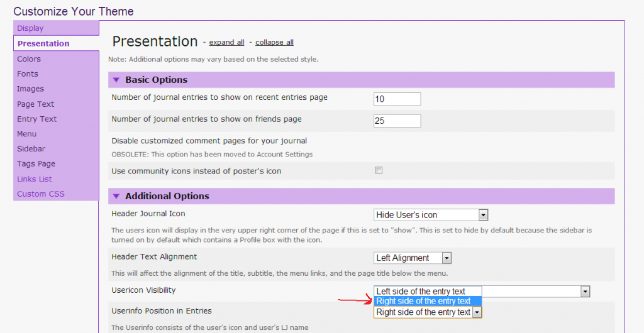Open the Header Journal Icon dropdown
The width and height of the screenshot is (644, 333).
pyautogui.click(x=430, y=215)
